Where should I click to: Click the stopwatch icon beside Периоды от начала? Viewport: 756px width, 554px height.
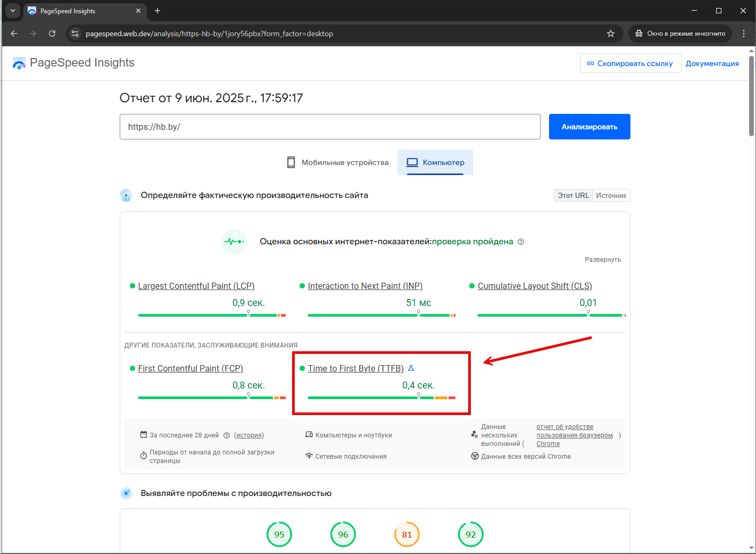click(x=144, y=456)
